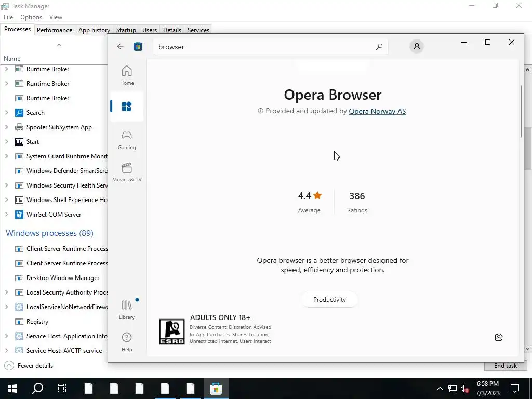Expand System Guard Runtime Monitor row
This screenshot has height=399, width=532.
(6, 156)
